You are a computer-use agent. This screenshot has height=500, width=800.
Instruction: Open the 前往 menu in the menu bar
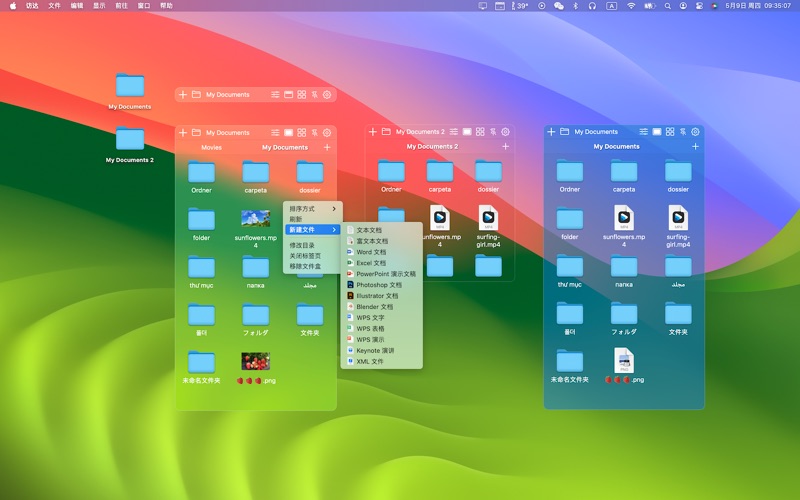(121, 6)
